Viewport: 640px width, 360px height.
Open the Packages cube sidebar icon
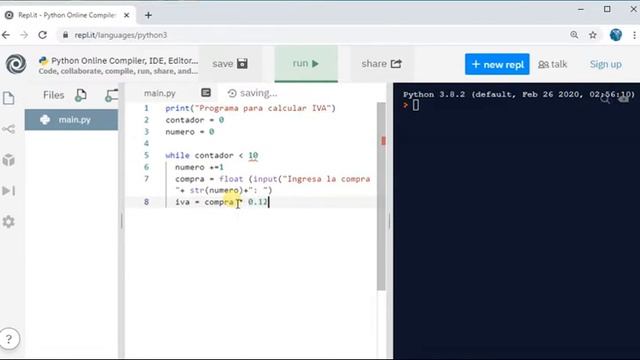coord(9,160)
